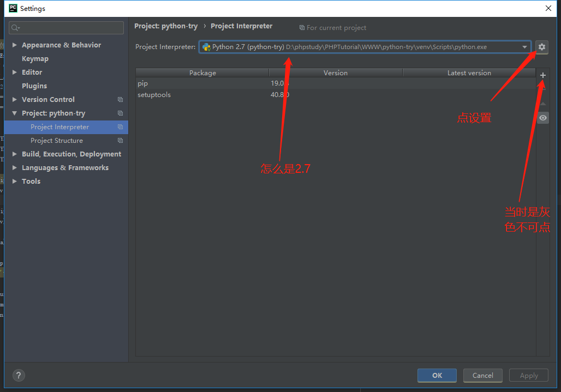Select Project Structure in the sidebar
This screenshot has height=392, width=561.
coord(57,141)
